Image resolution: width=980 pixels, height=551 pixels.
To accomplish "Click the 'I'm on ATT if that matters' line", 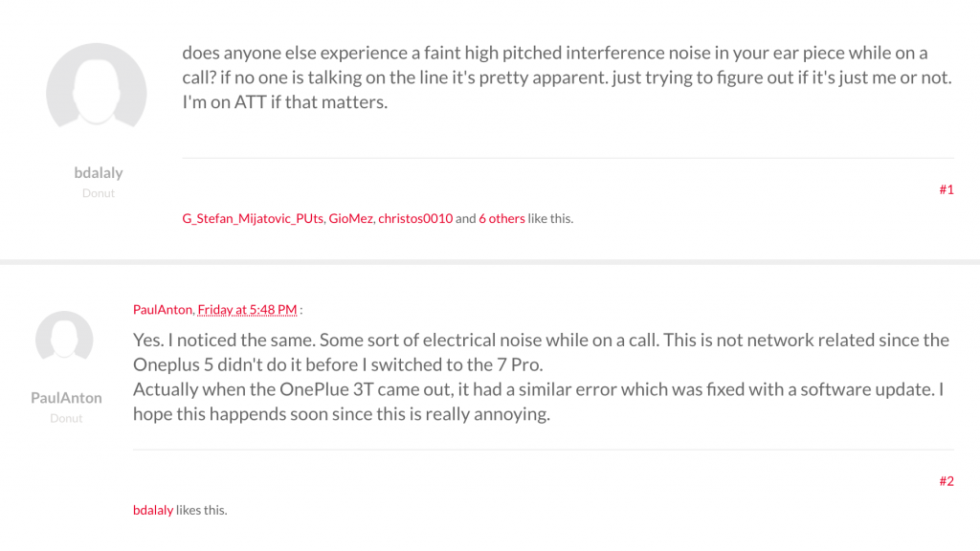I will [x=284, y=102].
